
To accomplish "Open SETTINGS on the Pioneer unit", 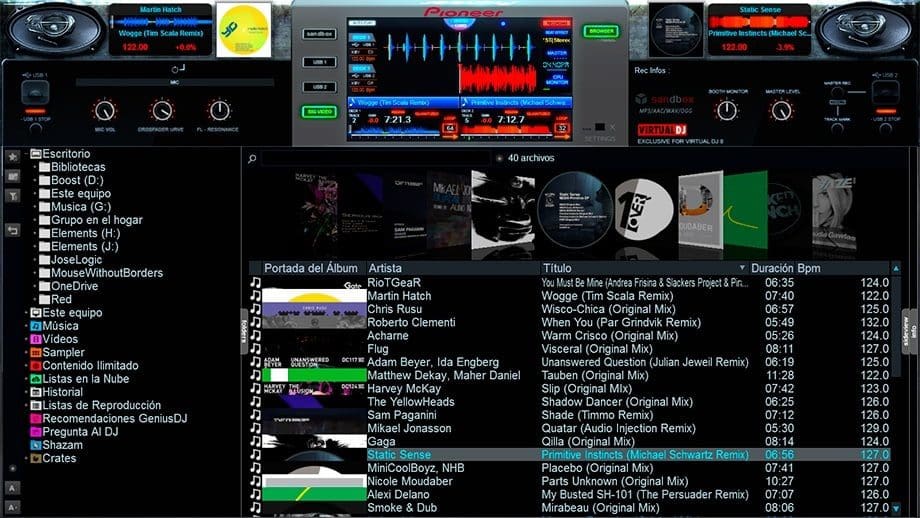I will coord(600,139).
